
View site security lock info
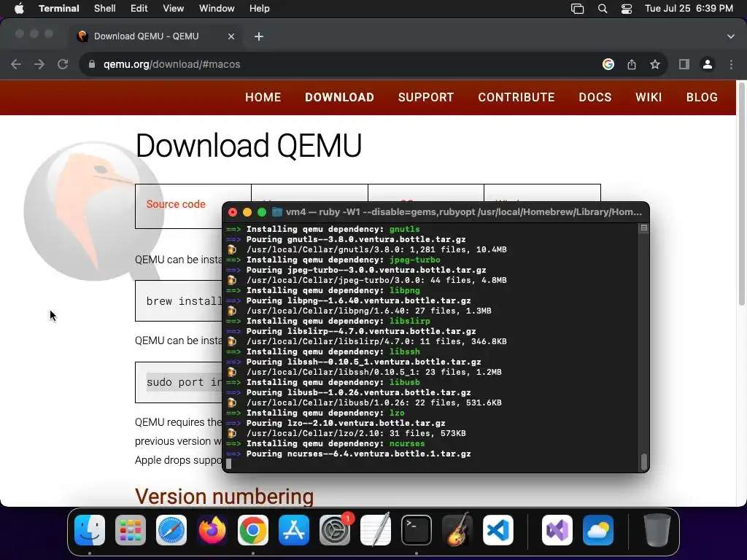tap(92, 64)
